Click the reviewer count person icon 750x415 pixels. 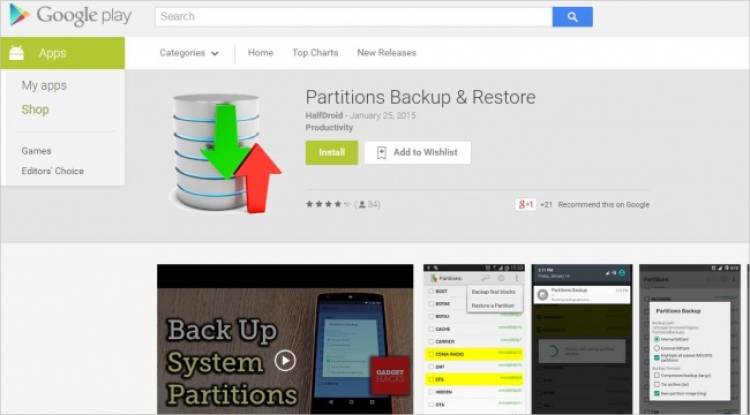point(362,205)
